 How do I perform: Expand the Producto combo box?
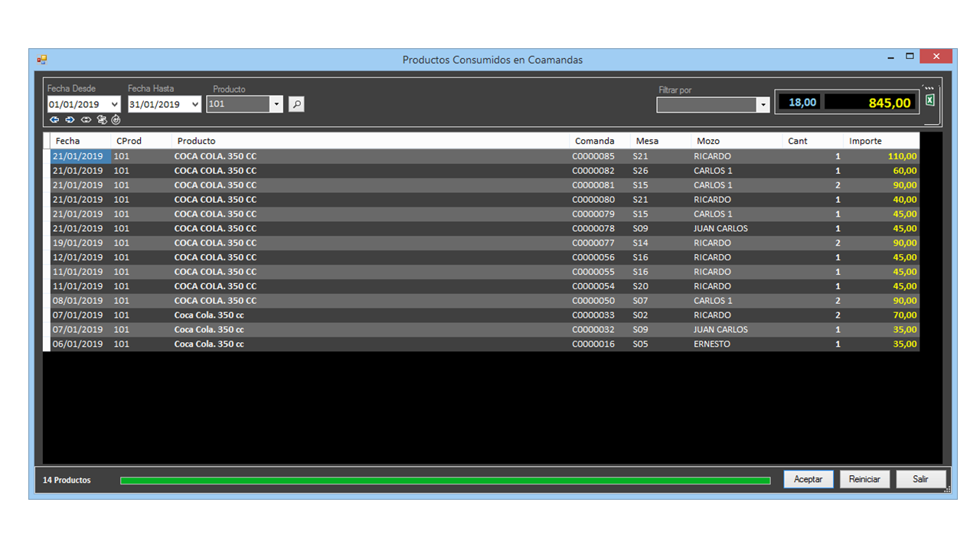pyautogui.click(x=276, y=104)
